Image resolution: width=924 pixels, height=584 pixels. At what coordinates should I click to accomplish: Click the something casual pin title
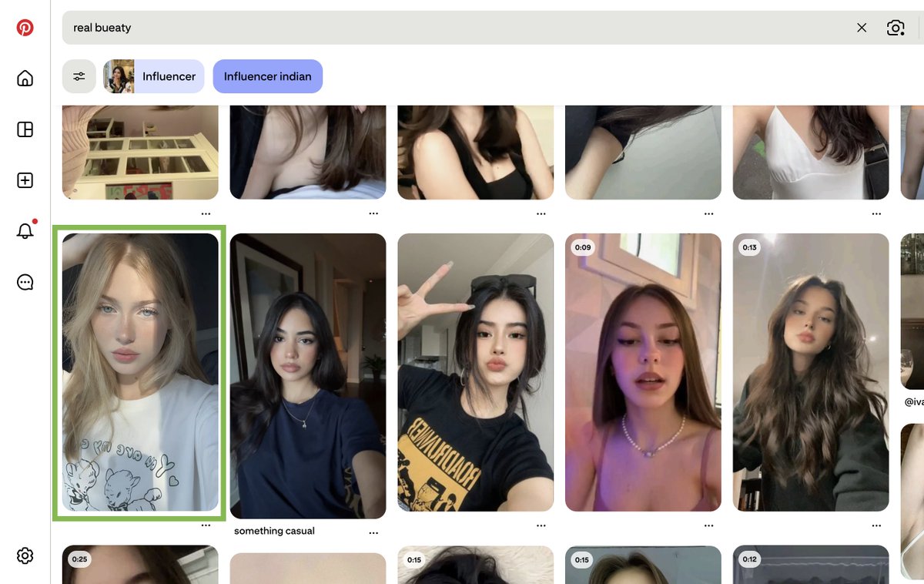pyautogui.click(x=274, y=531)
